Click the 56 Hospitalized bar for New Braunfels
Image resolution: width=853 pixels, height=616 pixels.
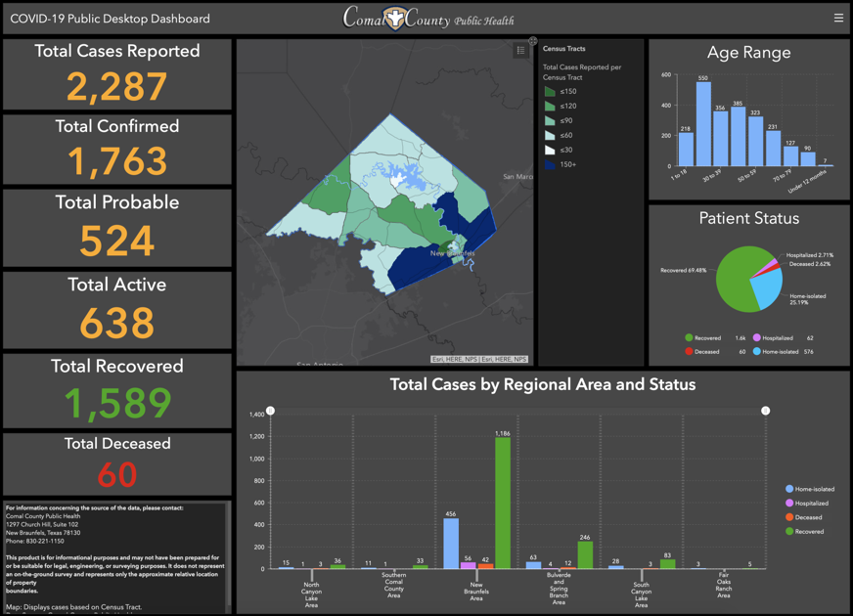click(468, 565)
